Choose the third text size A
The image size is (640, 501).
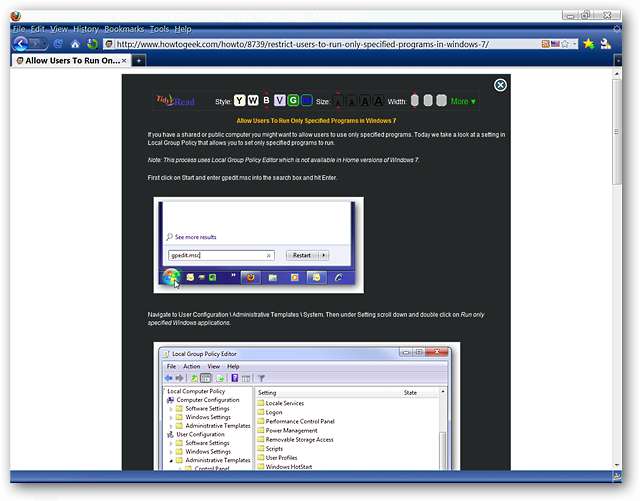point(365,101)
